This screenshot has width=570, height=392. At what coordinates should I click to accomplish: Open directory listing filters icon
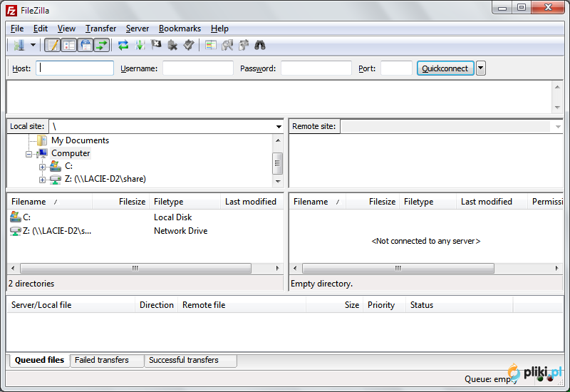coord(210,45)
